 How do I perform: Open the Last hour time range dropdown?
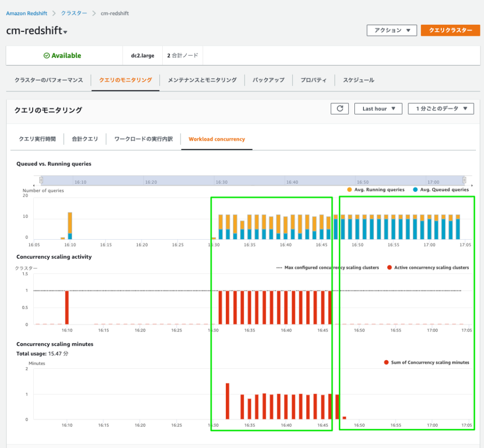click(378, 108)
